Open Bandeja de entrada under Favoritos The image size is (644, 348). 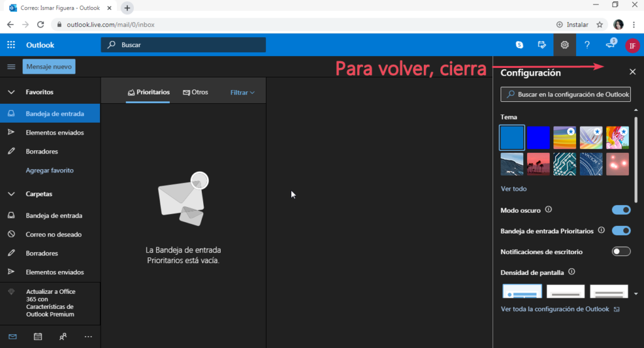[x=50, y=113]
